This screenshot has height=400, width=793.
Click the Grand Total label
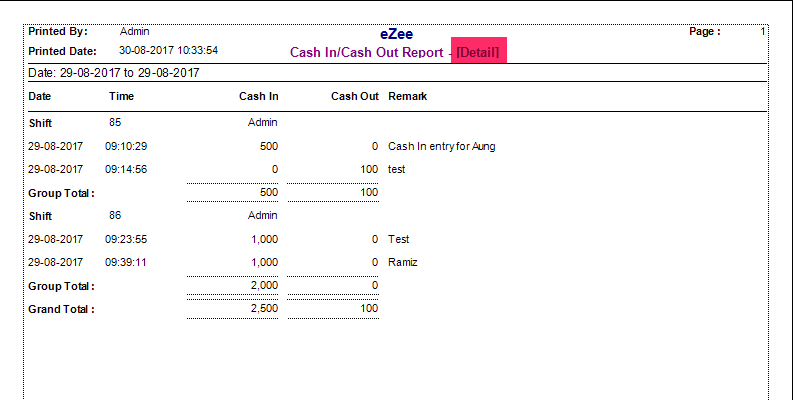61,309
